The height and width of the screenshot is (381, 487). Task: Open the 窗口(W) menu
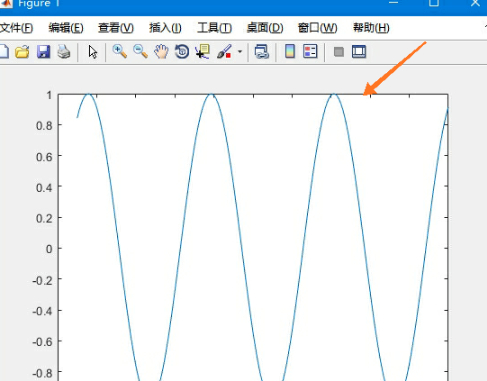[317, 28]
